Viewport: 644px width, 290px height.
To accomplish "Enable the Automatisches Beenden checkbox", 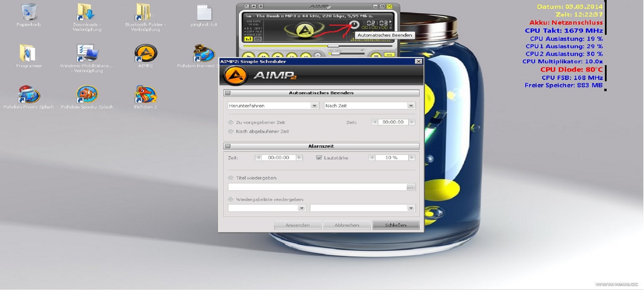I will (228, 93).
